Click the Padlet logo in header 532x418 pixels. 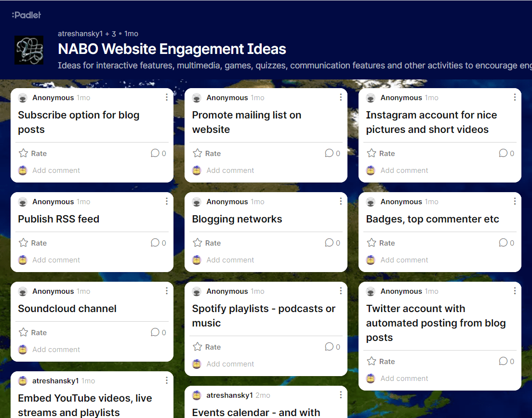click(x=27, y=15)
